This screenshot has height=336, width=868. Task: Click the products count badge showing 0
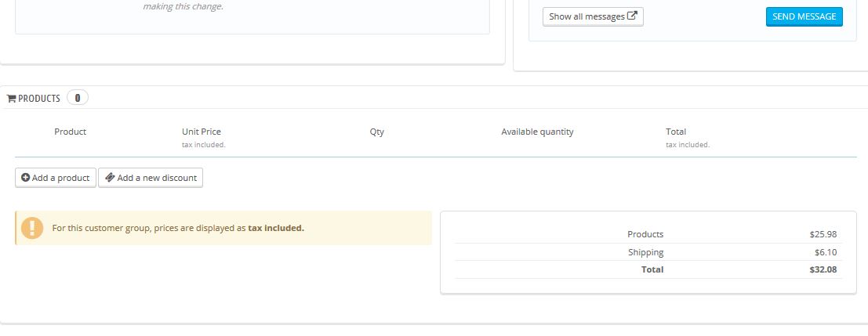pyautogui.click(x=78, y=98)
